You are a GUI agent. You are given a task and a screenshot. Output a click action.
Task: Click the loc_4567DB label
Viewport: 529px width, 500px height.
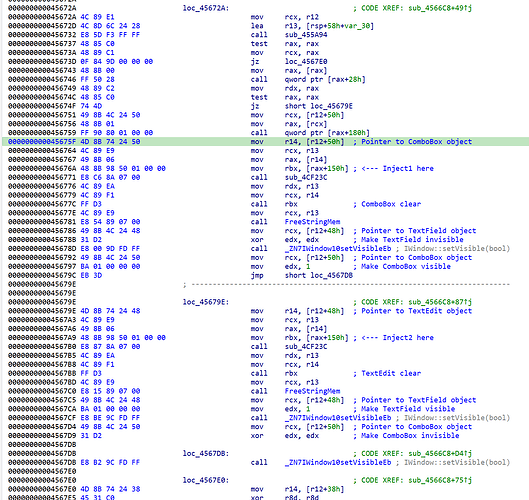click(205, 453)
